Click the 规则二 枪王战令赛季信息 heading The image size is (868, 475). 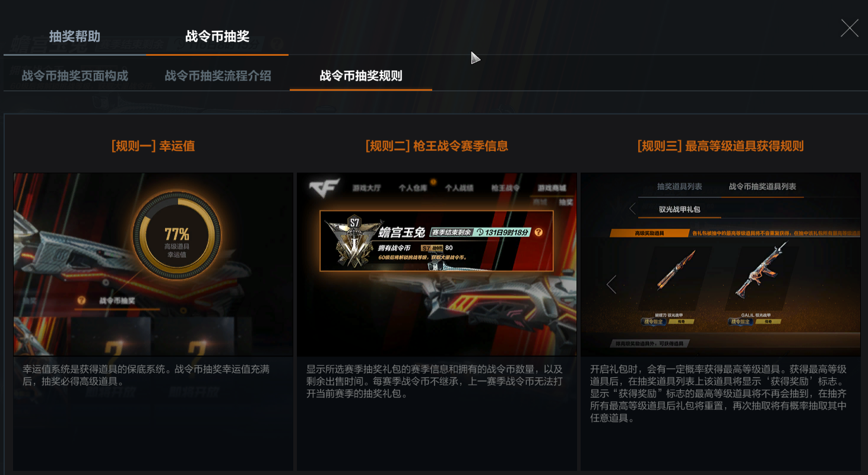coord(436,145)
